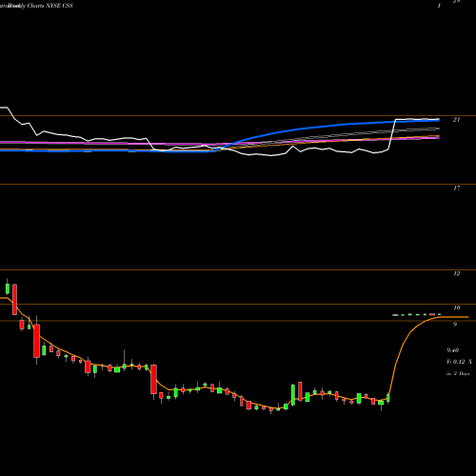Click the price axis label 10
476x476 pixels.
click(456, 307)
